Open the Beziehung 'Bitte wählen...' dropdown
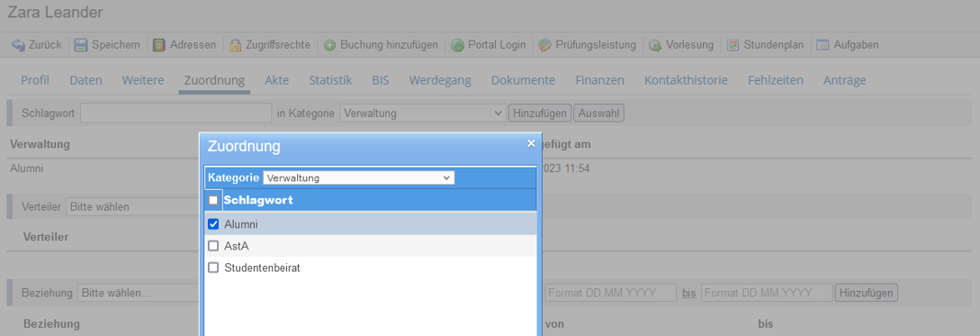 (x=139, y=292)
